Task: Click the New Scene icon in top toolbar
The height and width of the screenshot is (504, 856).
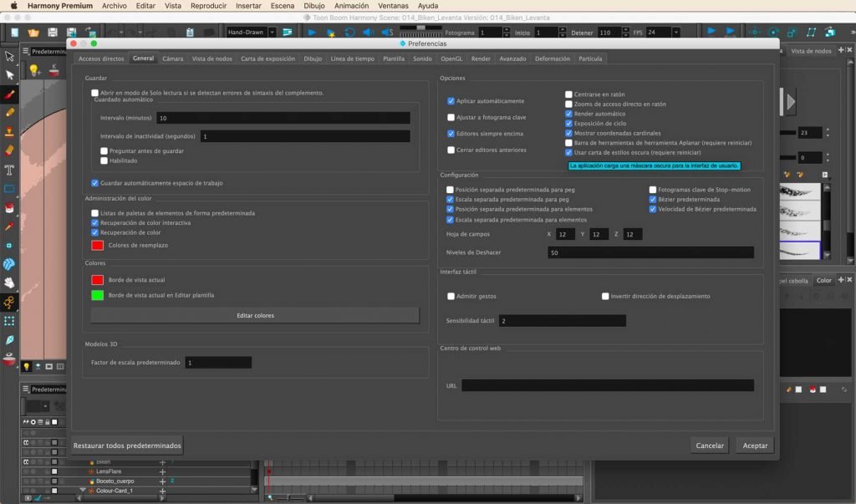Action: pos(15,33)
